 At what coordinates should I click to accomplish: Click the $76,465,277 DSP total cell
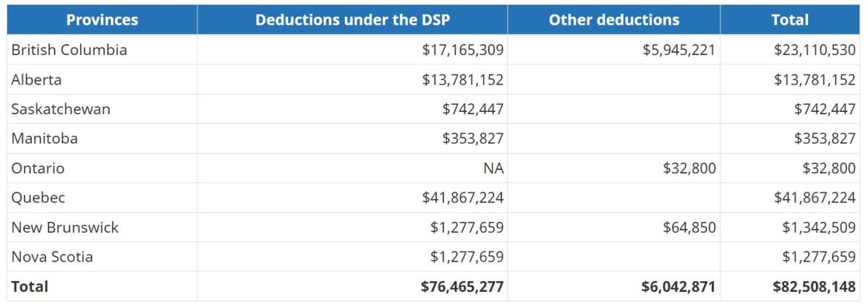[x=462, y=286]
